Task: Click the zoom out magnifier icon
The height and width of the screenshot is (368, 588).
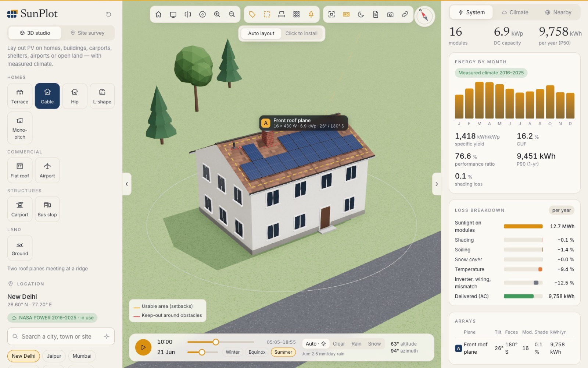Action: (232, 14)
